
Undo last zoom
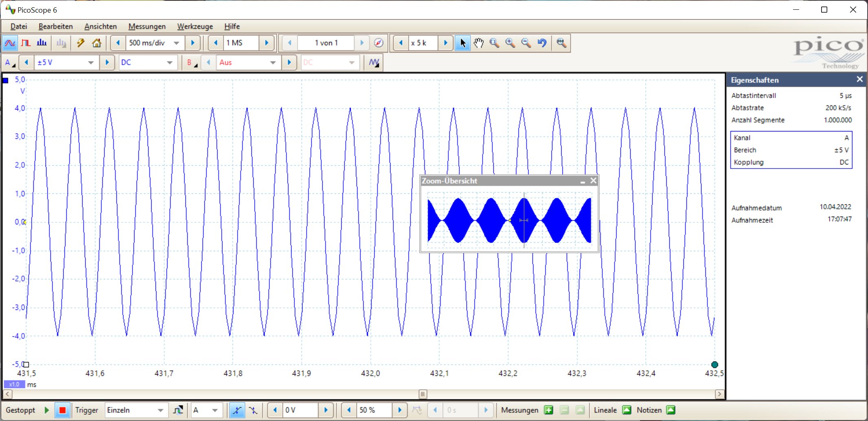(x=542, y=43)
